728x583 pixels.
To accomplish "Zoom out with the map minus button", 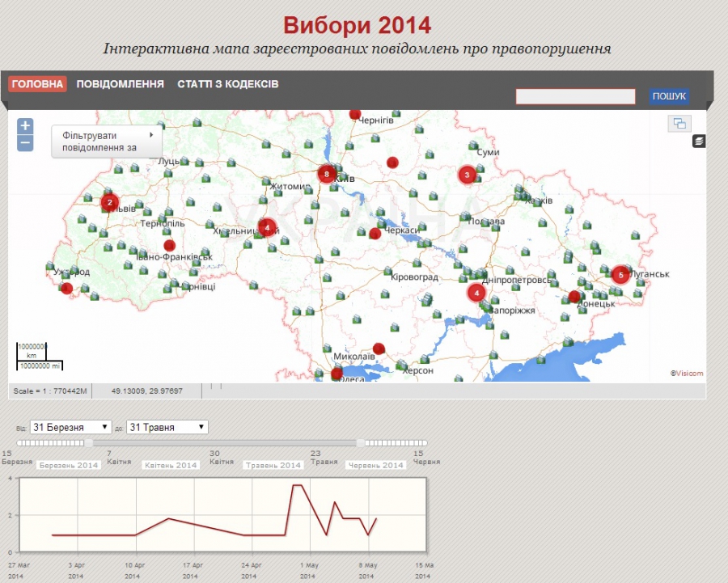I will tap(25, 143).
